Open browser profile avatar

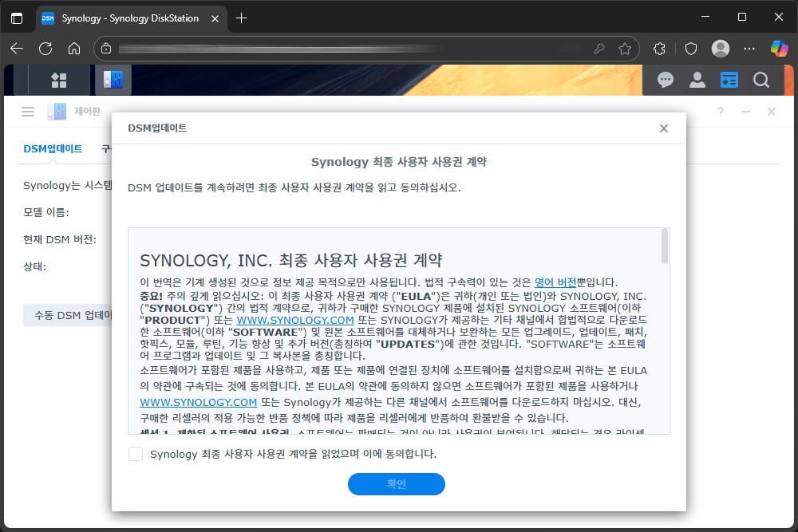(x=720, y=49)
